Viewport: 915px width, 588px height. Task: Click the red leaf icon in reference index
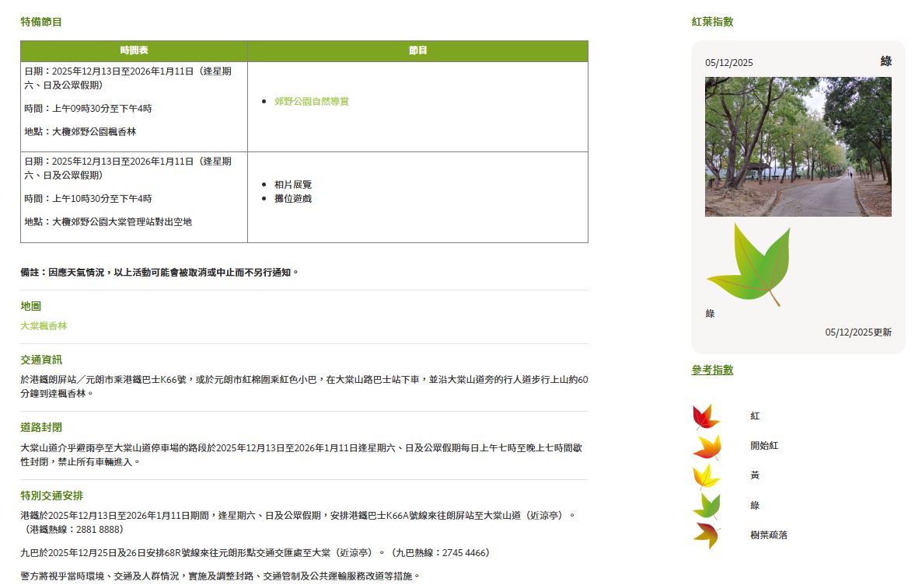coord(706,416)
